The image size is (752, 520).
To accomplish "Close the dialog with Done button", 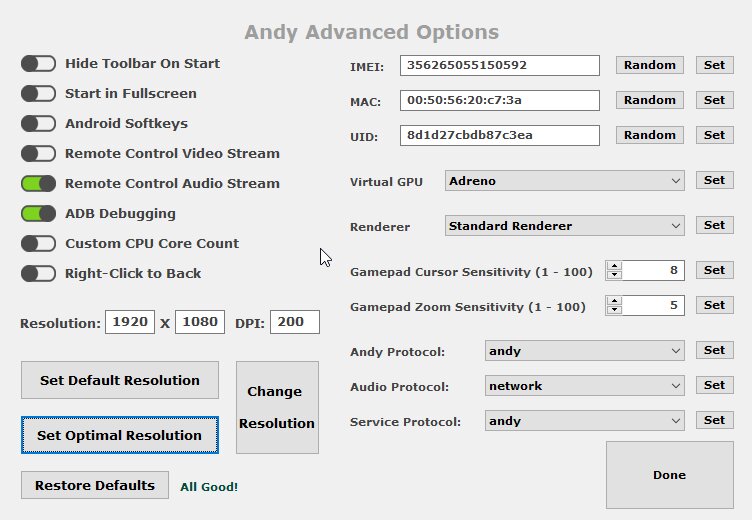I will pyautogui.click(x=670, y=475).
